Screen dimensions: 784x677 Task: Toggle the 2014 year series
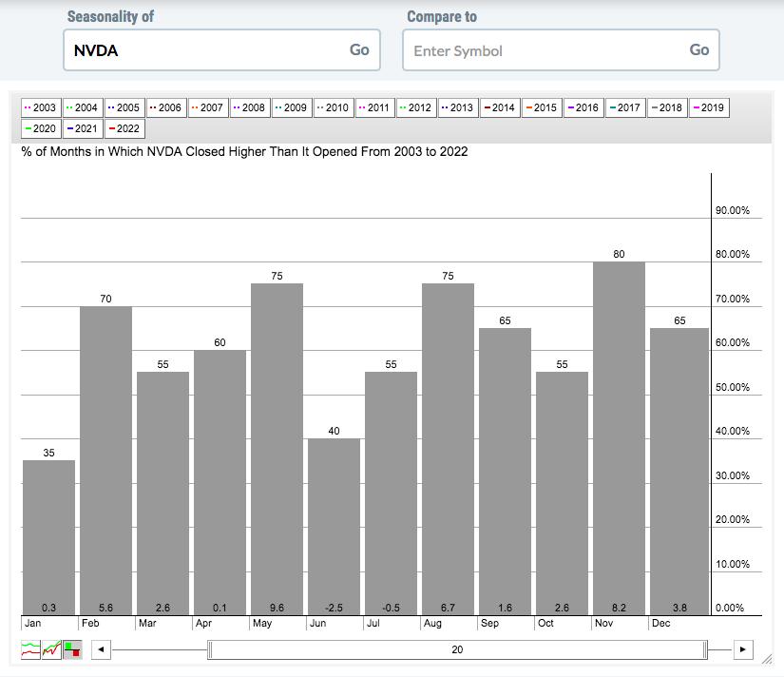point(499,107)
